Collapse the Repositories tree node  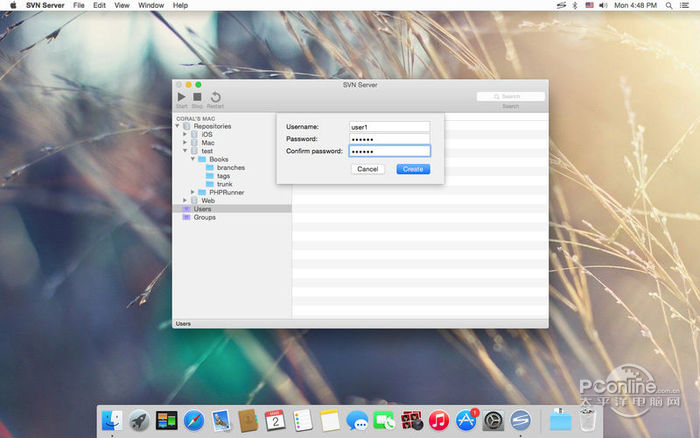pos(177,127)
